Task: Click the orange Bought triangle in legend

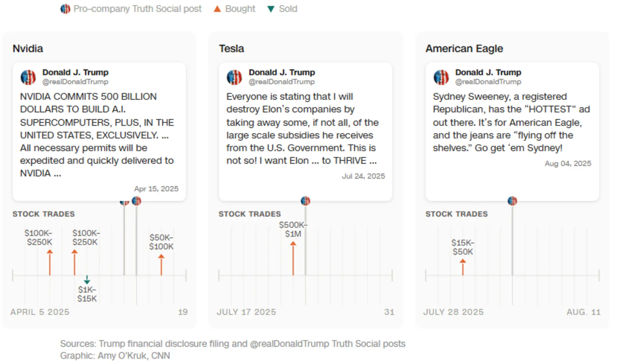Action: pyautogui.click(x=217, y=9)
